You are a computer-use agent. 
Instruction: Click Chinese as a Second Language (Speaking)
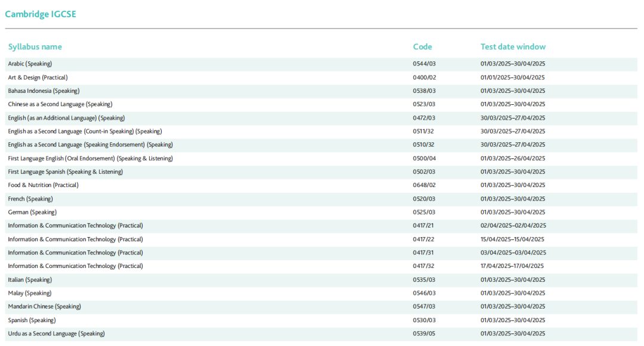tap(60, 104)
